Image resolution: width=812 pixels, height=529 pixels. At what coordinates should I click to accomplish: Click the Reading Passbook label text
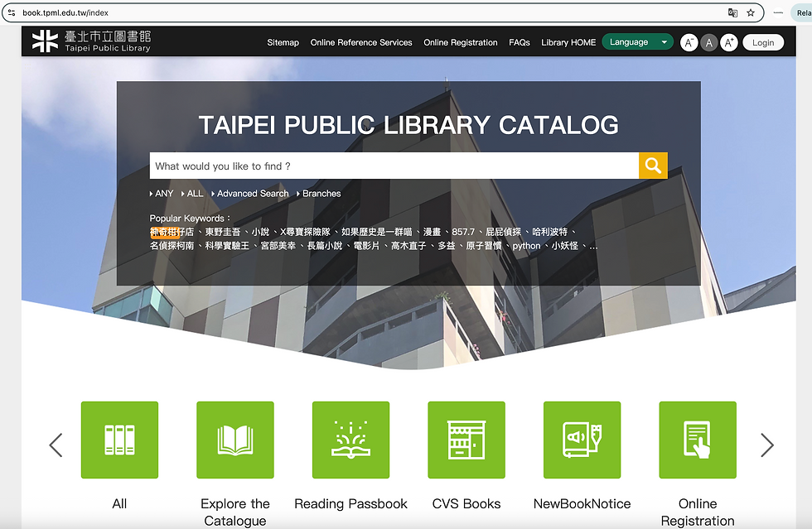click(350, 503)
